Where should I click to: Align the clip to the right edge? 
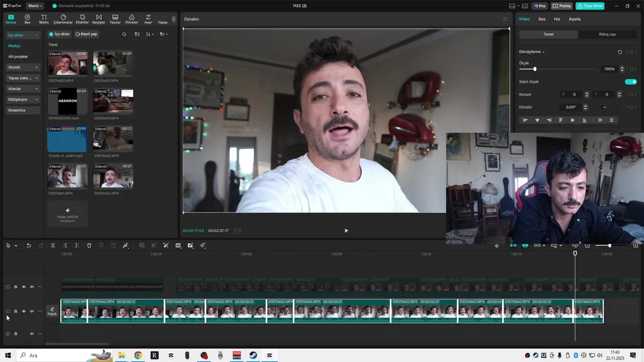click(x=549, y=120)
